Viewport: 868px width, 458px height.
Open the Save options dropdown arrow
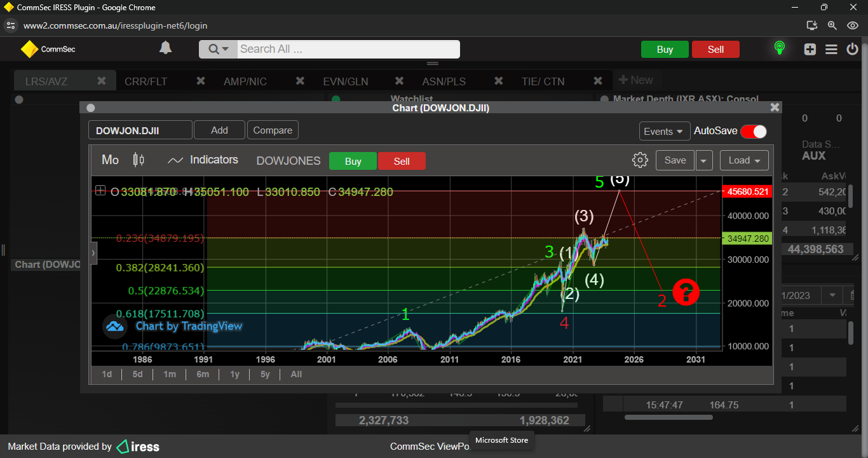tap(704, 161)
